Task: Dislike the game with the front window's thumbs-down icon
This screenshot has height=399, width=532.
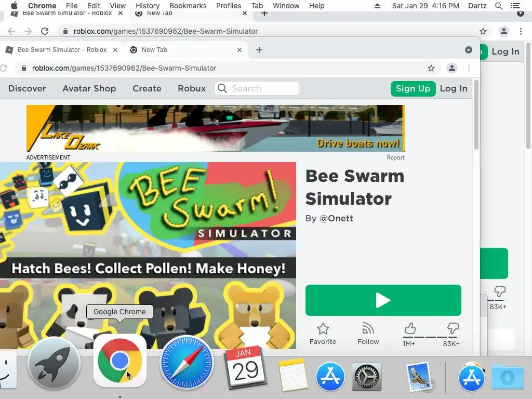Action: [x=453, y=328]
